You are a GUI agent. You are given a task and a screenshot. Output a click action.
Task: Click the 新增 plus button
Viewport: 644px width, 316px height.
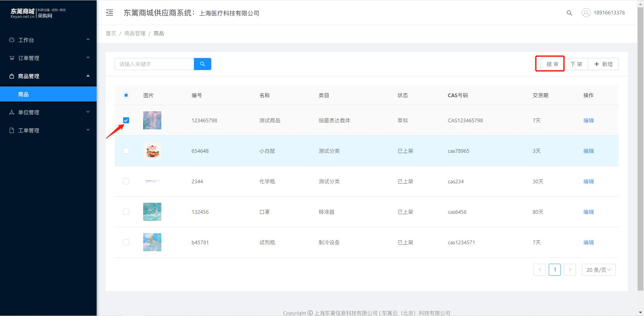click(x=603, y=64)
